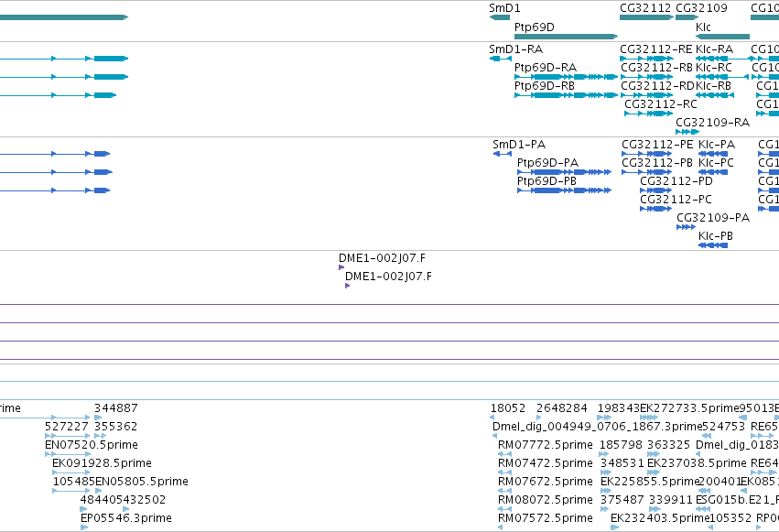Screen dimensions: 779x532
Task: Click the Klc-PB coding feature
Action: 713,245
